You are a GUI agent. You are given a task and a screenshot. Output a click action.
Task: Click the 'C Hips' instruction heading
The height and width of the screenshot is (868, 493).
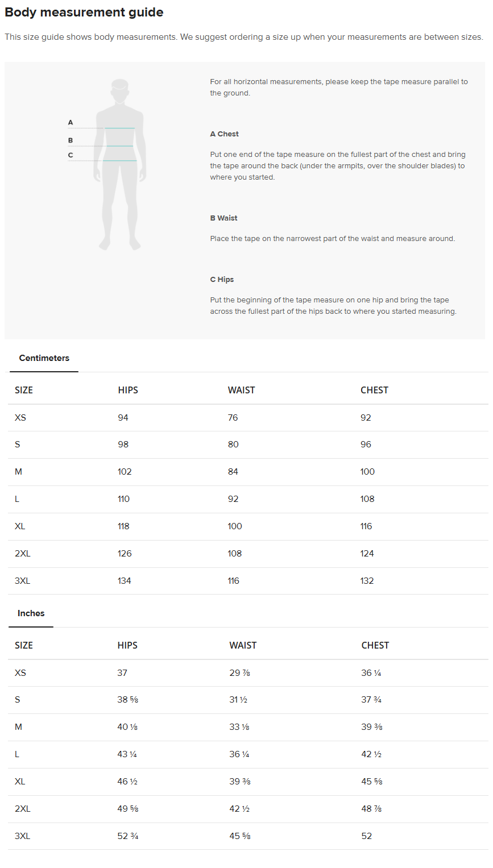222,280
